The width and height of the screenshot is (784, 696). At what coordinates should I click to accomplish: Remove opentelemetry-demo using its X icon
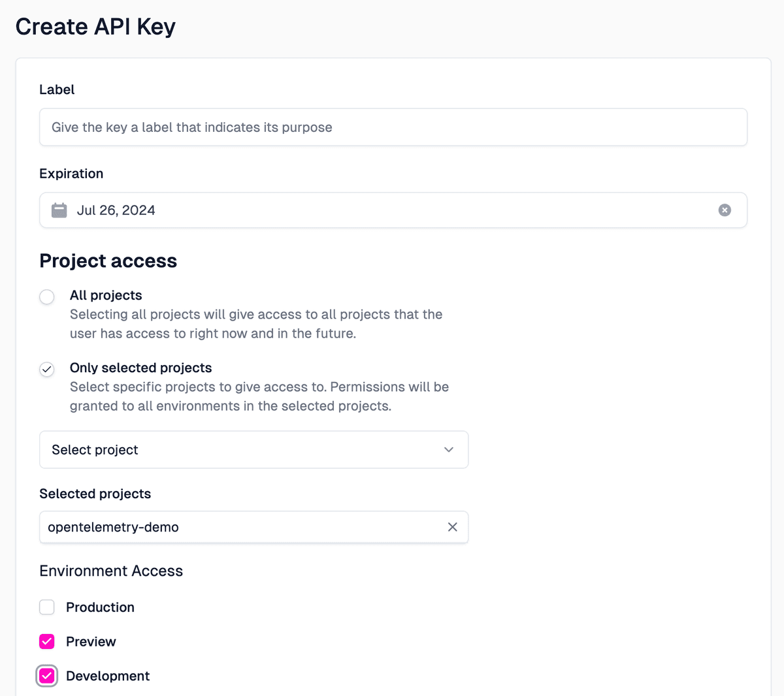(x=452, y=527)
